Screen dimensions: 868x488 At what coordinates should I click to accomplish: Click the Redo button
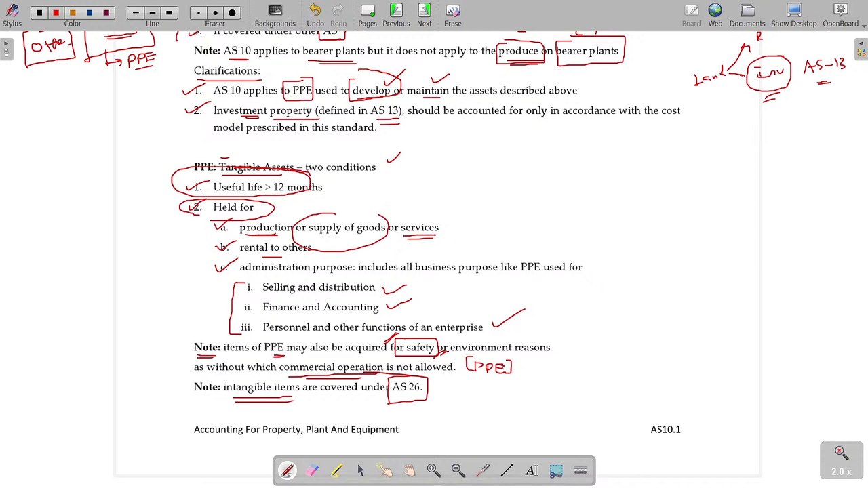[338, 15]
